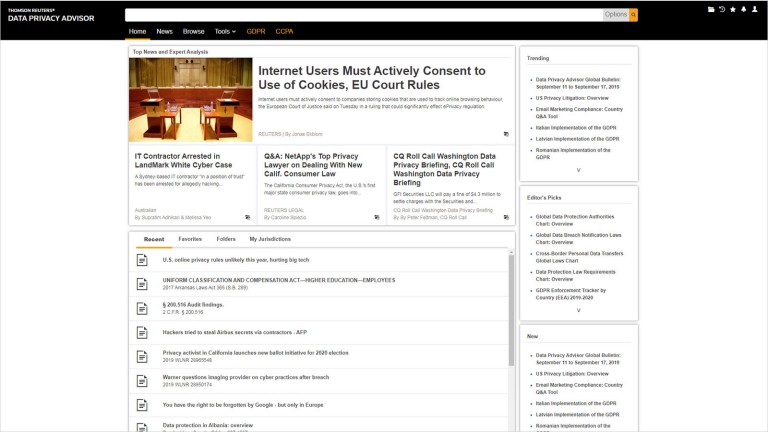Open search Options dropdown
Image resolution: width=768 pixels, height=432 pixels.
click(x=616, y=14)
